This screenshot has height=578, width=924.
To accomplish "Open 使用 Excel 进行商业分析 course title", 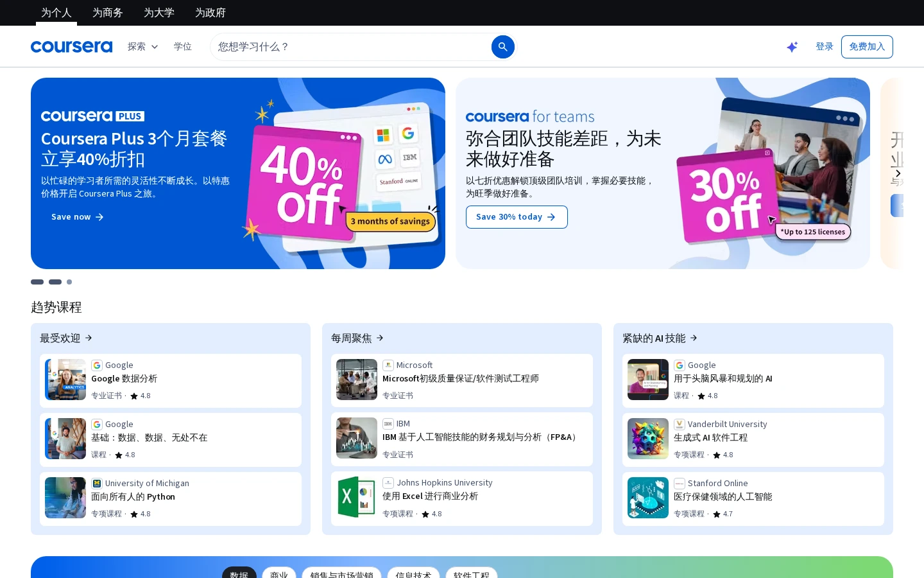I will (430, 496).
